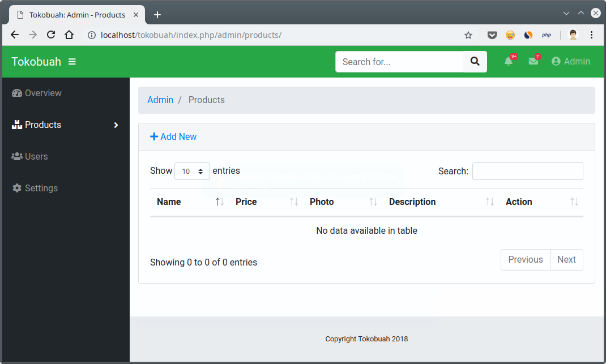Open the messages envelope icon

point(534,62)
